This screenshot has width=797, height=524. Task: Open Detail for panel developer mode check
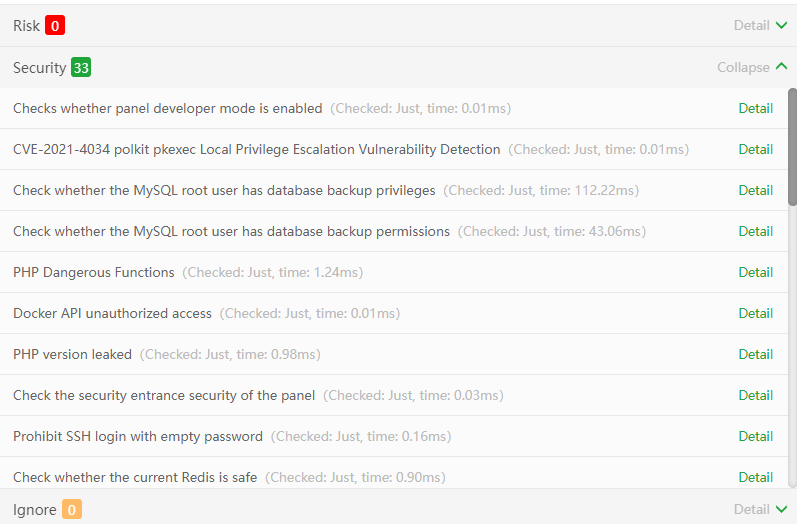pos(755,108)
